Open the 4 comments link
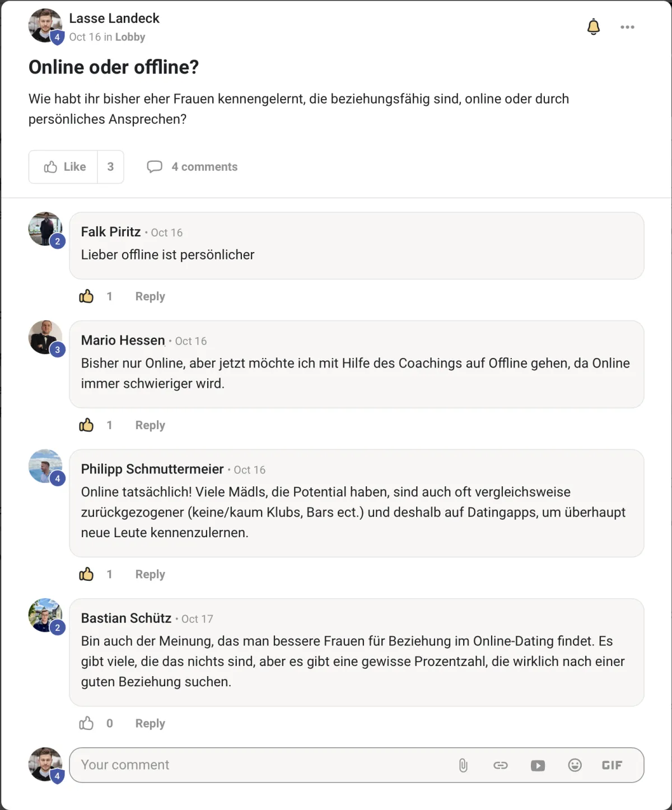 (x=192, y=167)
